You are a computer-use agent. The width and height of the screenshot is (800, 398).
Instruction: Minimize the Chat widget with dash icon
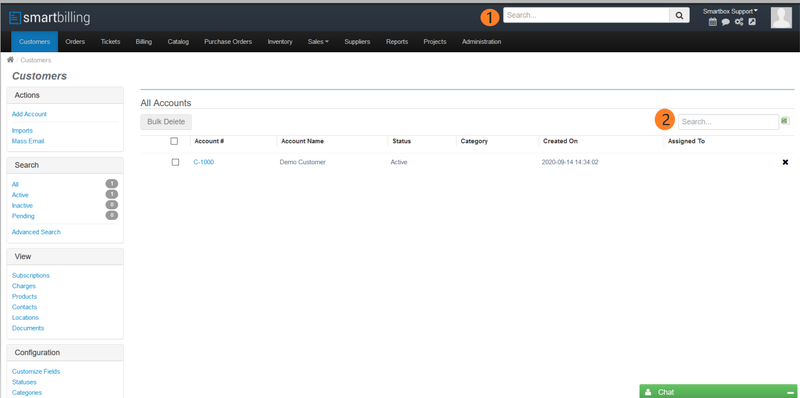pos(791,393)
